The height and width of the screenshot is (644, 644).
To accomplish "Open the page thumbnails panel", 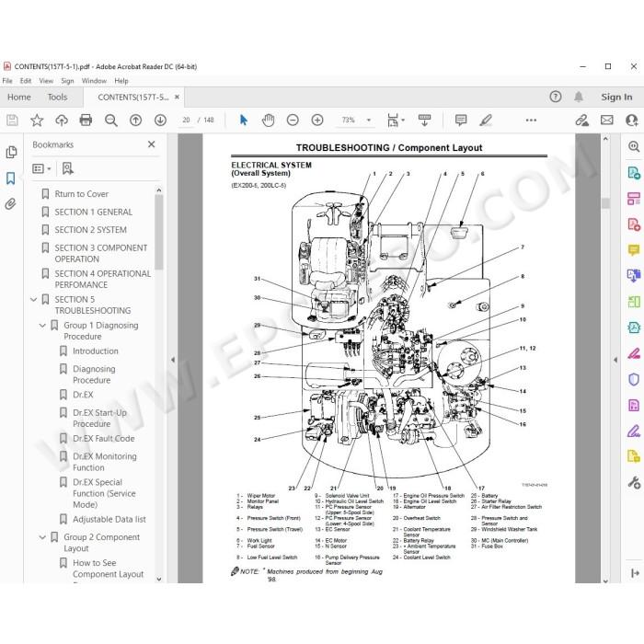I will coord(11,153).
